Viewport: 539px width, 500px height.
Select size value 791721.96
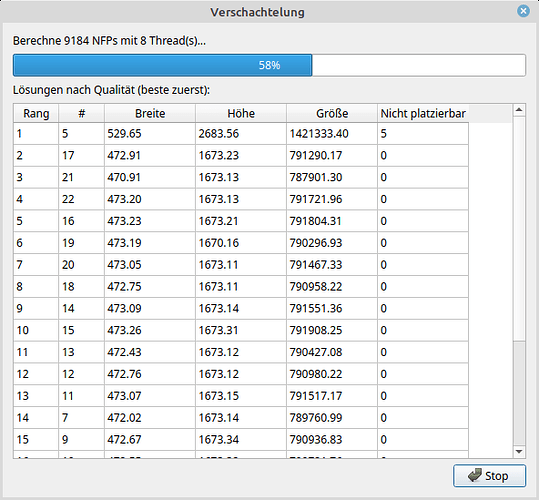pos(332,199)
